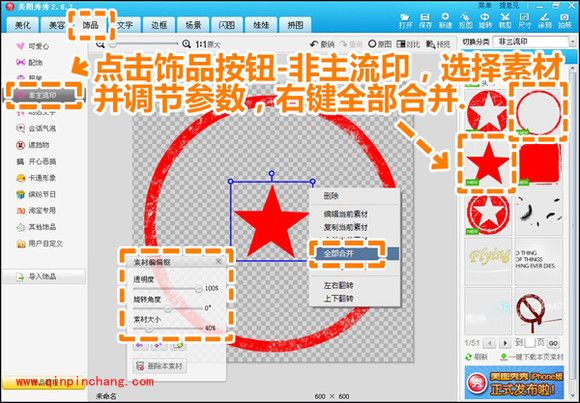Switch to the 美容 tab
The image size is (580, 403).
(x=57, y=25)
